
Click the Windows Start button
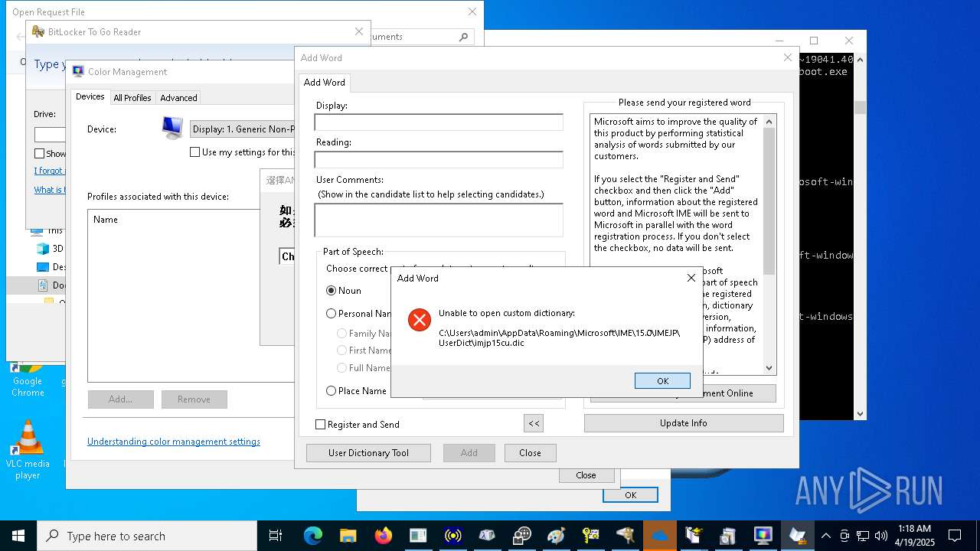click(x=18, y=536)
